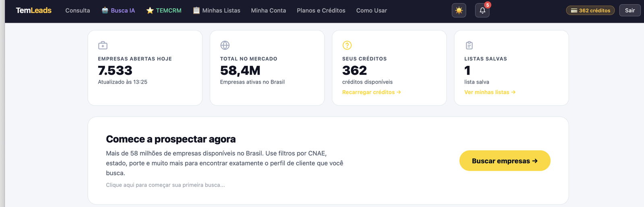The height and width of the screenshot is (207, 644).
Task: Go to Minha Conta
Action: tap(268, 10)
